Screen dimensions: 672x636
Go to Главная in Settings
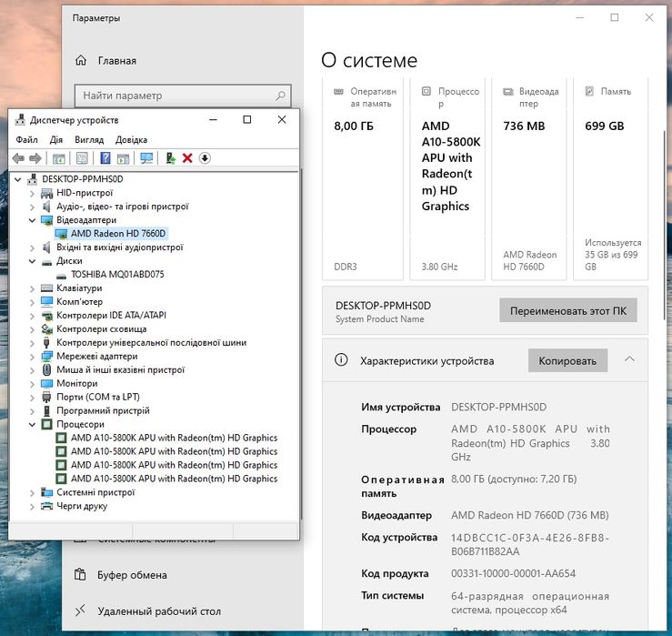click(x=117, y=60)
